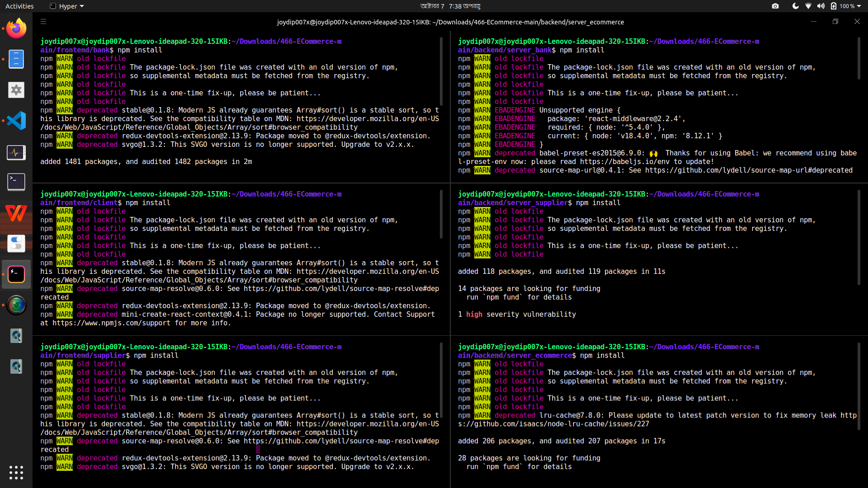Screen dimensions: 868x488
Task: Click 'added 118 packages, and audited 119 packages'
Action: (549, 272)
